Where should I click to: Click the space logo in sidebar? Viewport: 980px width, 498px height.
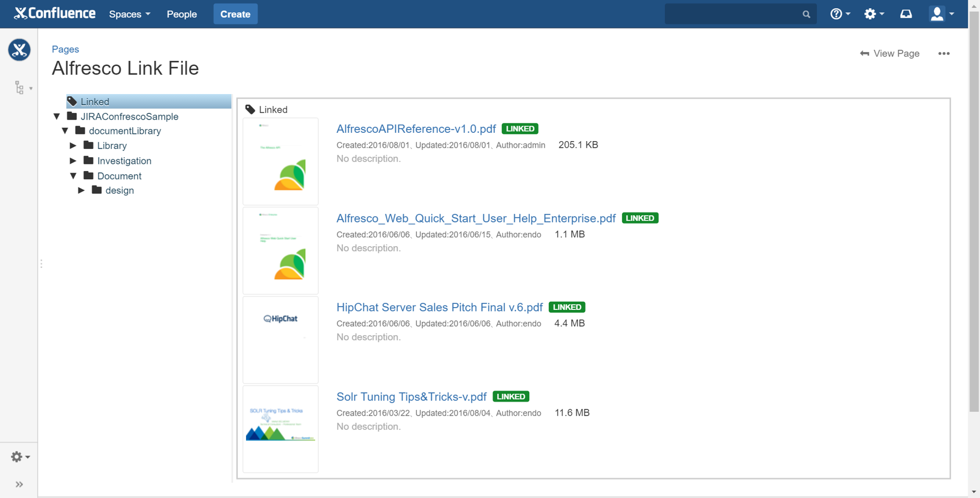coord(19,50)
